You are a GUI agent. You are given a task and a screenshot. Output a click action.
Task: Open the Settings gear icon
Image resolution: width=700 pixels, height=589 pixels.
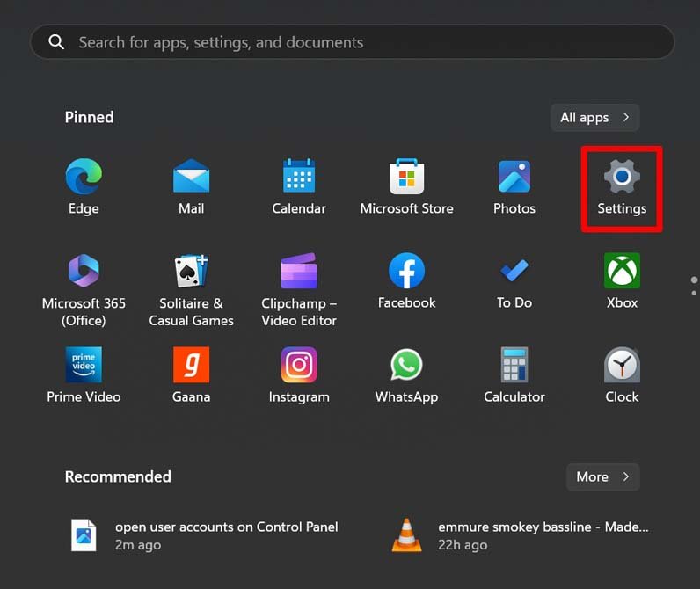[x=622, y=178]
